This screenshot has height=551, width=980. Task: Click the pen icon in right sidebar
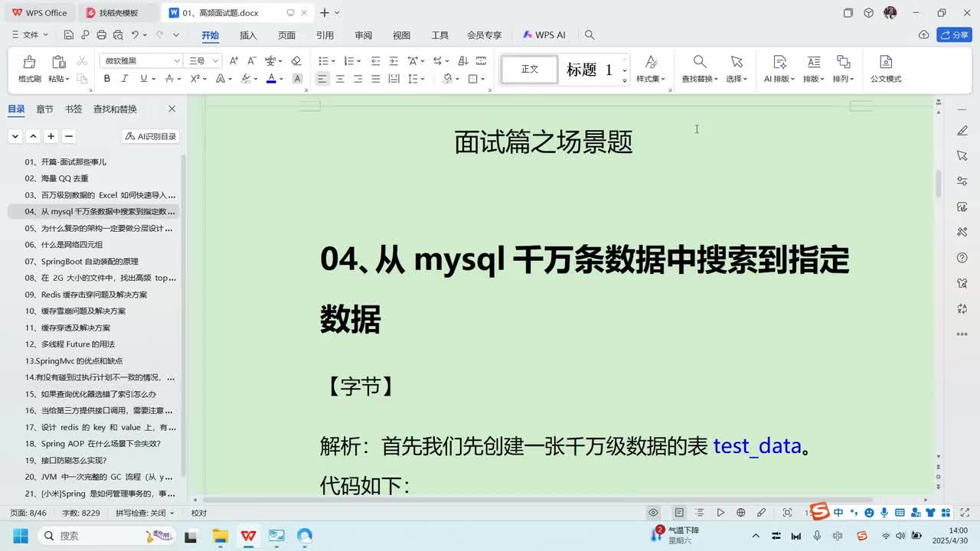pyautogui.click(x=962, y=131)
